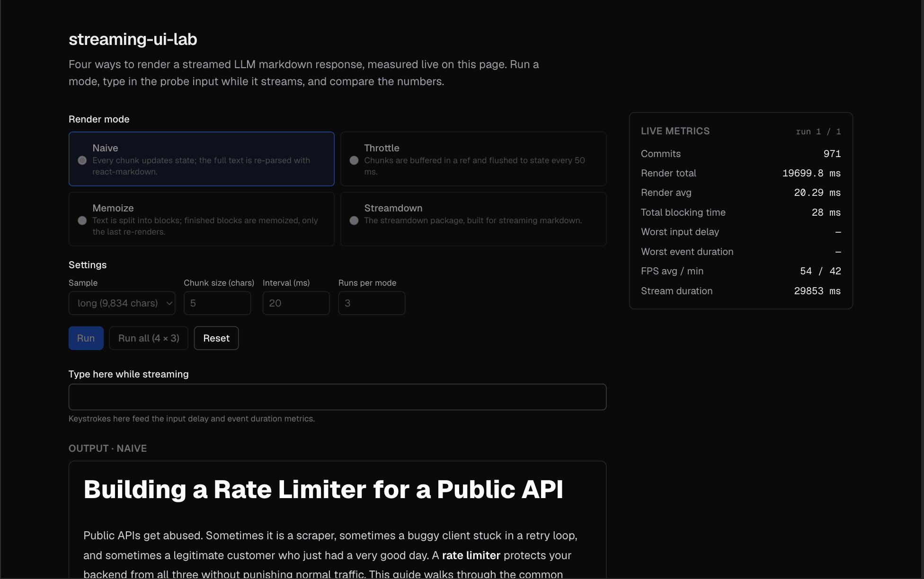Screen dimensions: 924x579
Task: Click the FPS avg / min value 54 / 42
Action: tap(820, 271)
